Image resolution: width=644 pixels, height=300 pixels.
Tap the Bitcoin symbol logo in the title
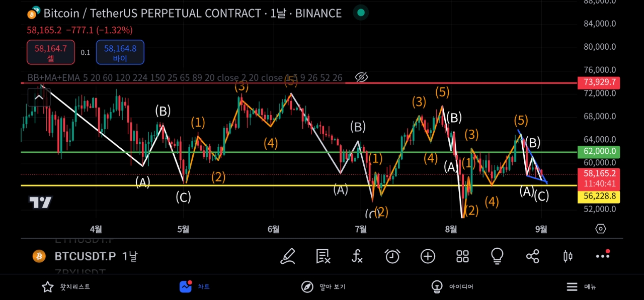(x=34, y=13)
